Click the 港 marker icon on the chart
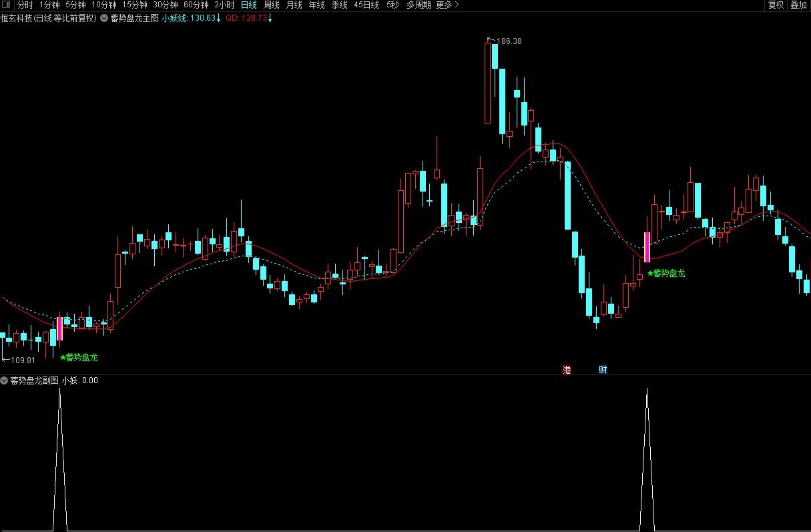This screenshot has height=532, width=811. [567, 370]
